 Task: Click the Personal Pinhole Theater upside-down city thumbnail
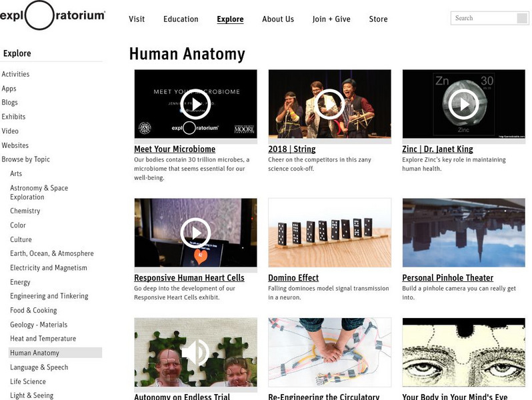coord(463,233)
